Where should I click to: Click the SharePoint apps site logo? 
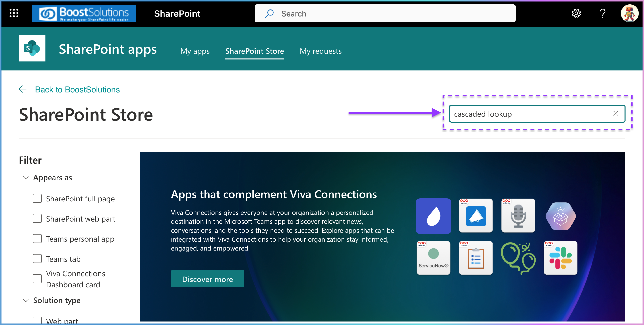(x=32, y=48)
